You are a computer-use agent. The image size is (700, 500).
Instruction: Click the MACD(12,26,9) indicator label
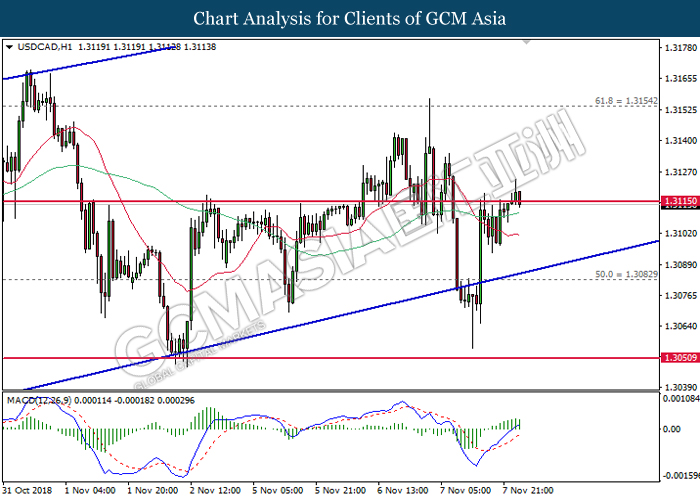[x=39, y=400]
